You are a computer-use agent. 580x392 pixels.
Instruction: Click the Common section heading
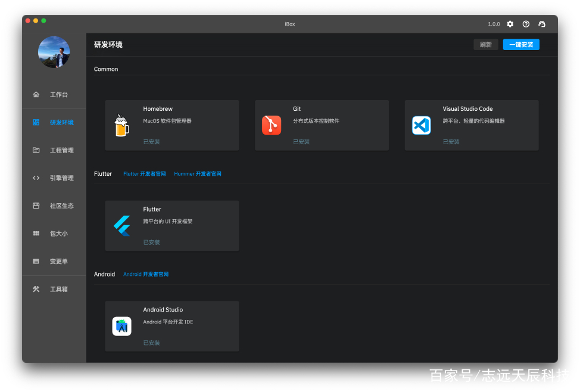tap(106, 69)
